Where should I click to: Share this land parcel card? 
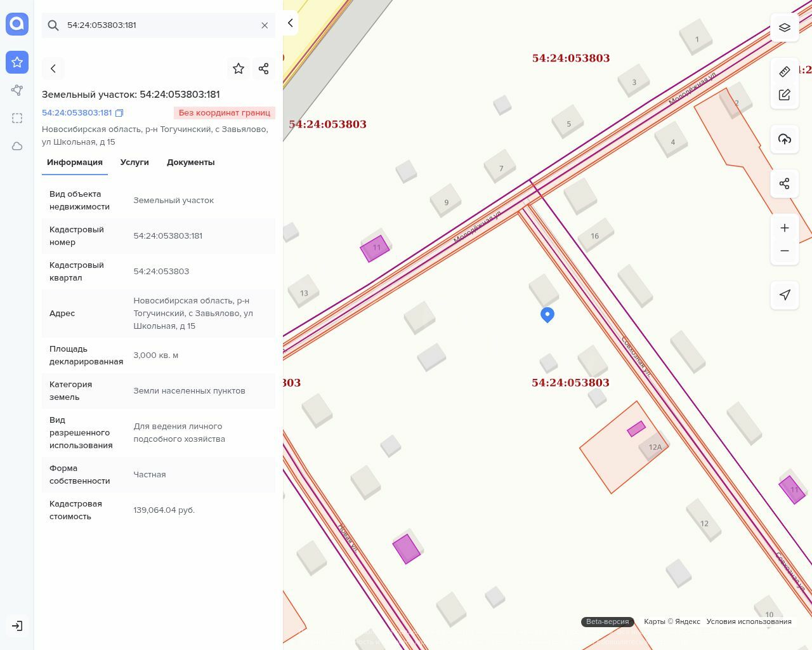pyautogui.click(x=263, y=69)
